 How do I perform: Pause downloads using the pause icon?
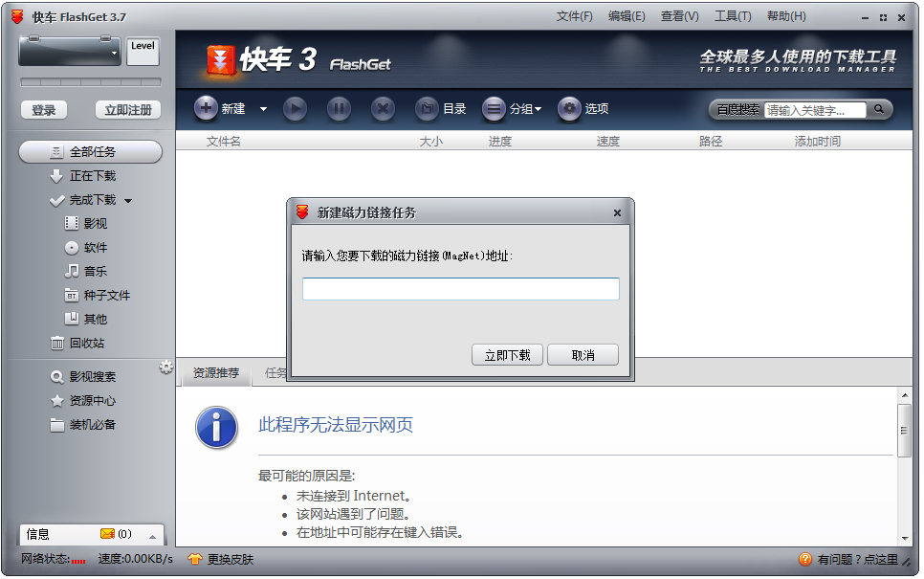(339, 109)
